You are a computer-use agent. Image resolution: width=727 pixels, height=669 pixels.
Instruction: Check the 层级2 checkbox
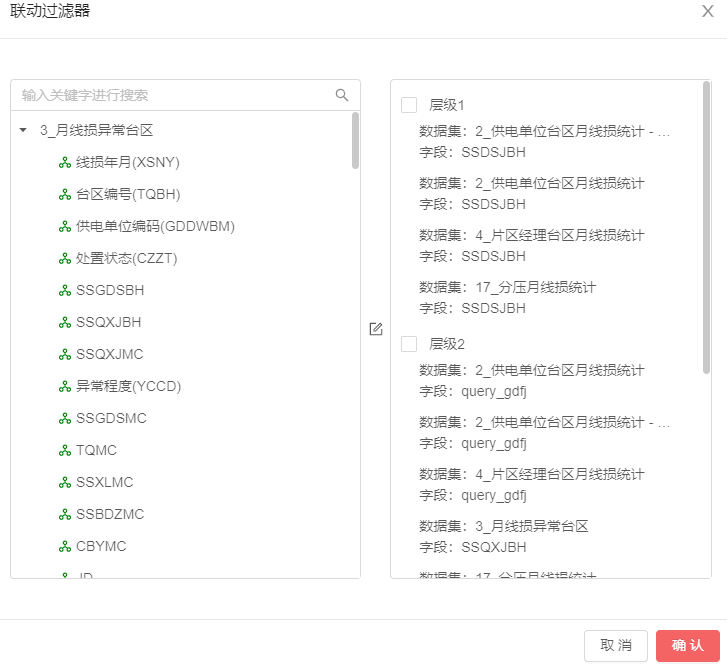pyautogui.click(x=409, y=344)
